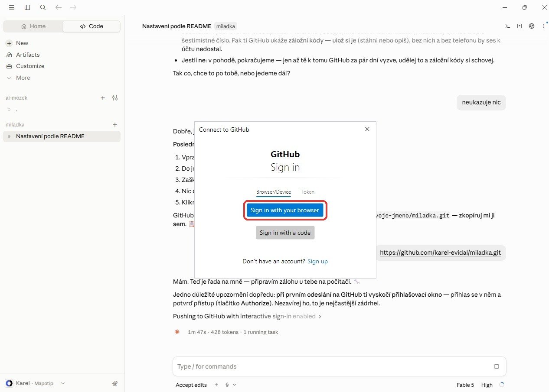This screenshot has width=549, height=392.
Task: Click the globe icon in the header
Action: pyautogui.click(x=532, y=26)
